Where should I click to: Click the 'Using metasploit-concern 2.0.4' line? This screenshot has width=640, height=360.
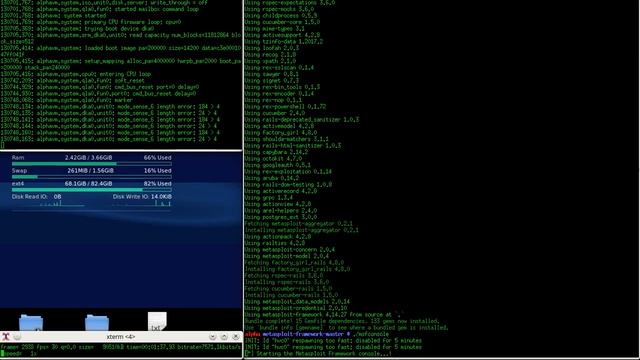click(x=290, y=249)
